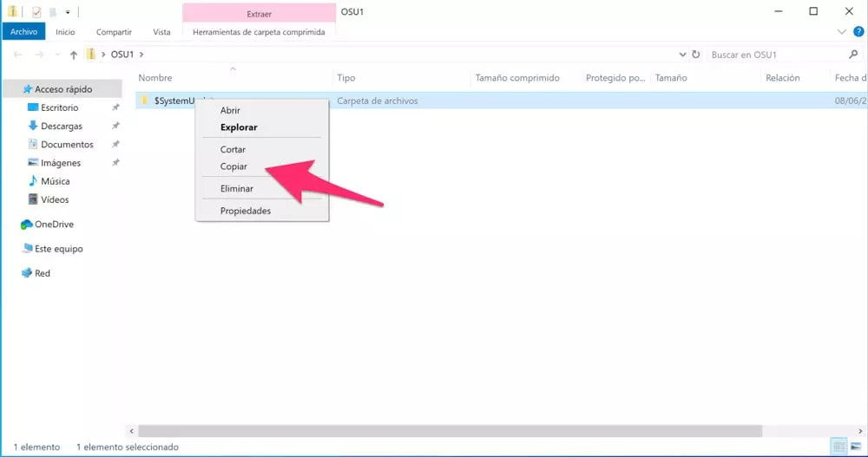This screenshot has width=868, height=457.
Task: Choose Copiar from the context menu
Action: pyautogui.click(x=233, y=166)
